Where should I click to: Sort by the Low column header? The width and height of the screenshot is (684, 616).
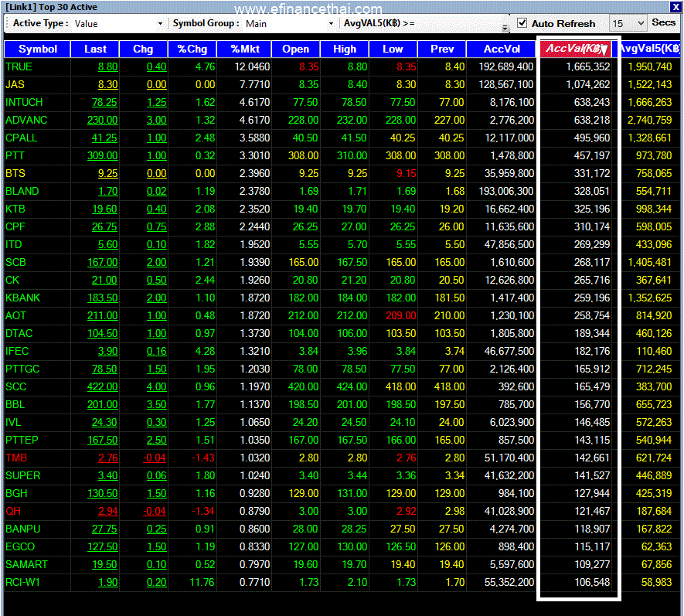tap(393, 49)
